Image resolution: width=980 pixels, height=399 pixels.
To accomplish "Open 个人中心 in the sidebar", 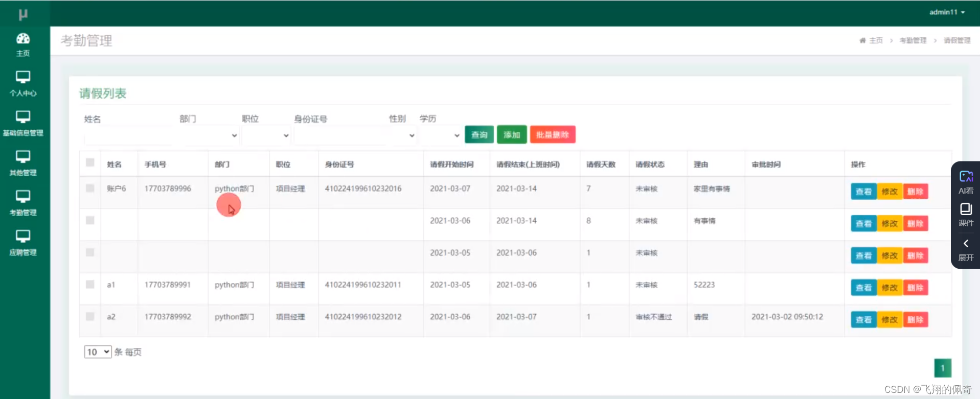I will pyautogui.click(x=23, y=84).
